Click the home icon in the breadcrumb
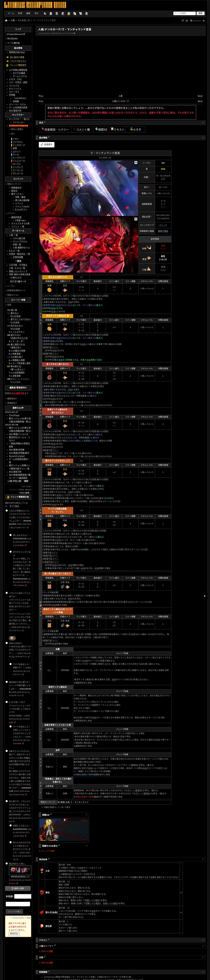Viewport: 210px width, 980px height. point(6,21)
